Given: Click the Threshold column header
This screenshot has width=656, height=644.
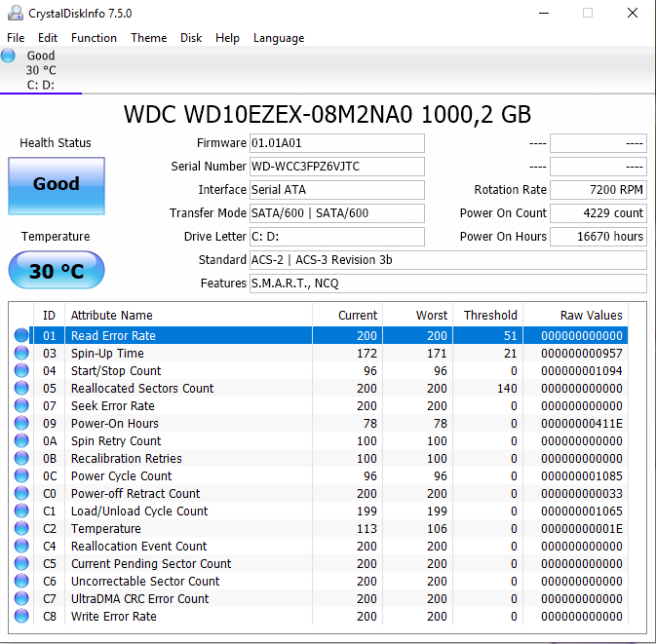Looking at the screenshot, I should point(487,315).
